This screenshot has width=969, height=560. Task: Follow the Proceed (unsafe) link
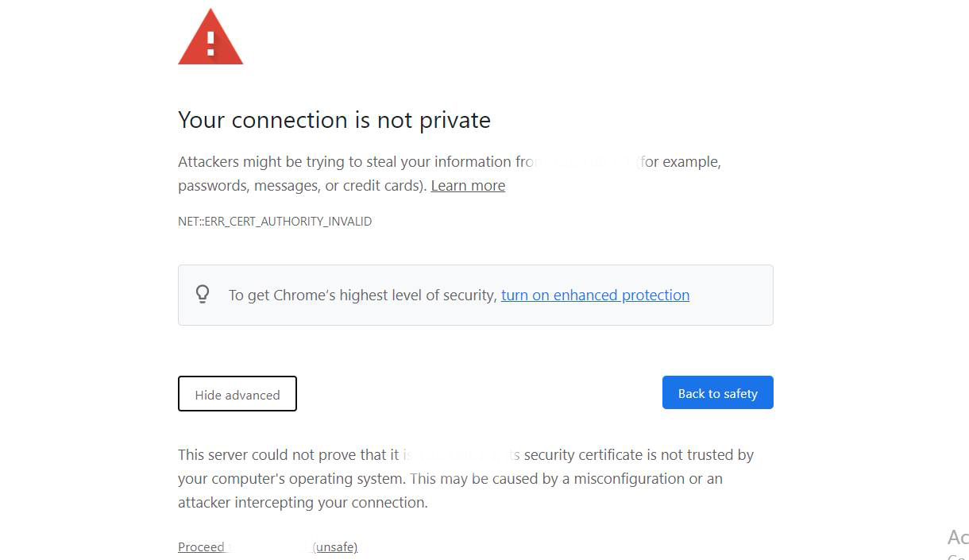(268, 547)
